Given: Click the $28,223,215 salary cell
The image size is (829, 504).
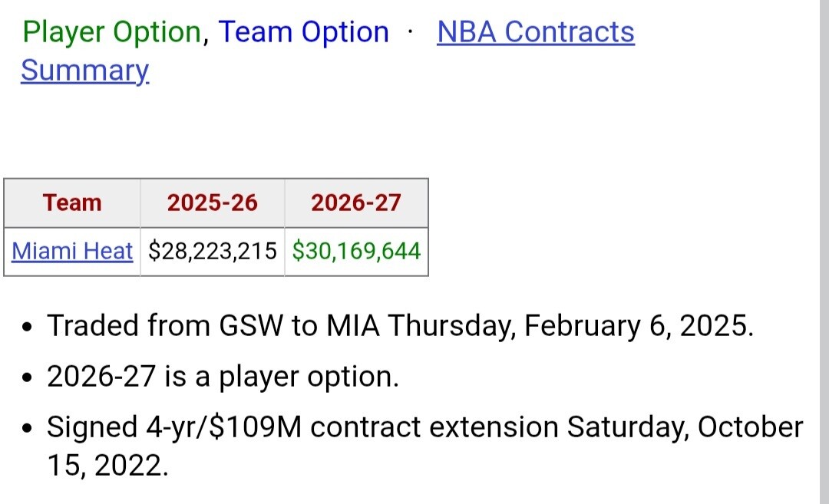Looking at the screenshot, I should 212,251.
